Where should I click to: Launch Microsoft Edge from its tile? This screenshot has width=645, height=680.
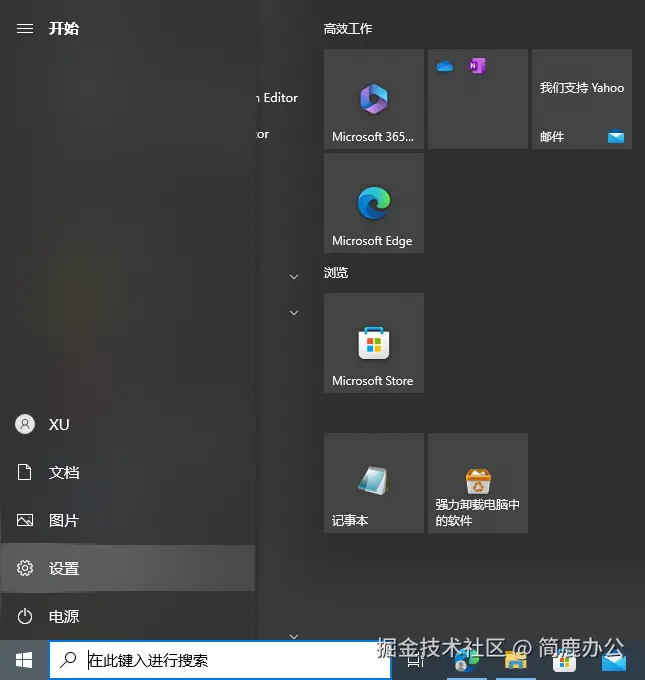point(373,203)
